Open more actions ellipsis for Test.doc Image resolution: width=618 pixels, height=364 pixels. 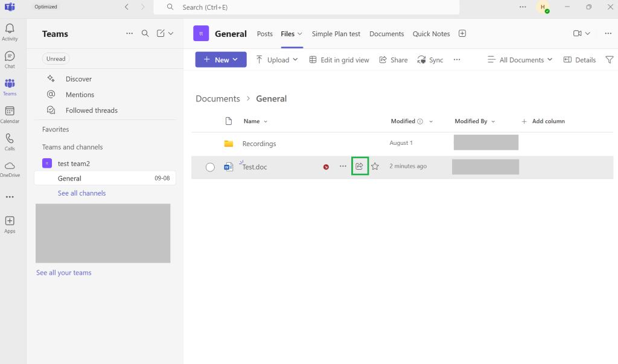343,167
